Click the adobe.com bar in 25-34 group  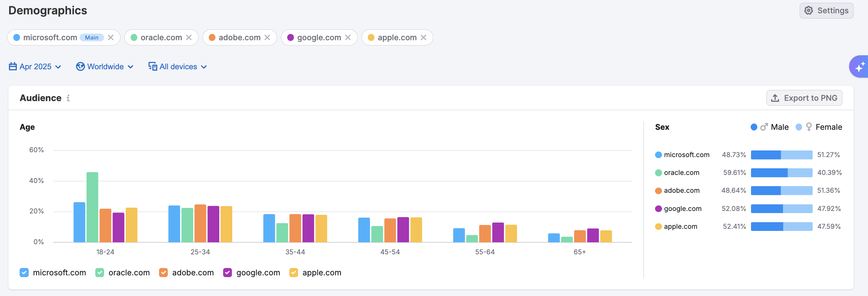[x=200, y=223]
